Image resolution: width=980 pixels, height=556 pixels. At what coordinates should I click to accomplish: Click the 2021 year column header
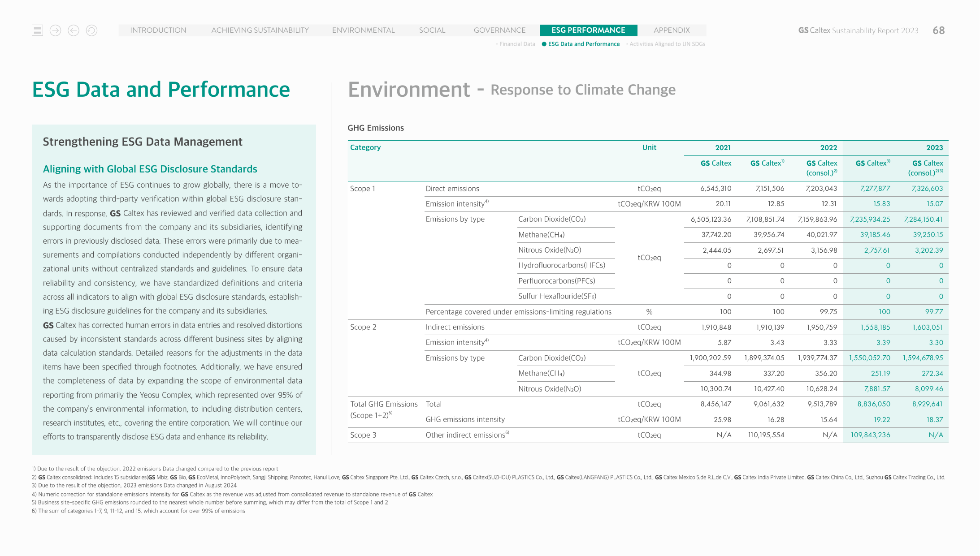(x=723, y=147)
